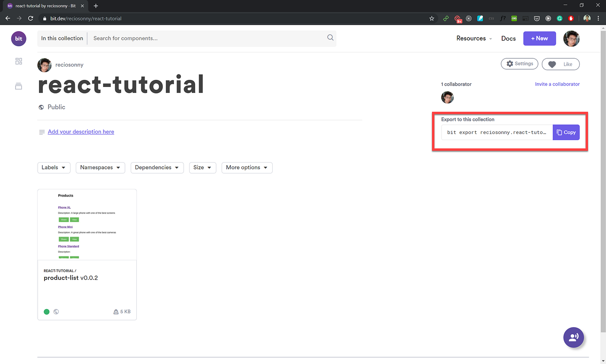Reload the page in browser

click(30, 19)
